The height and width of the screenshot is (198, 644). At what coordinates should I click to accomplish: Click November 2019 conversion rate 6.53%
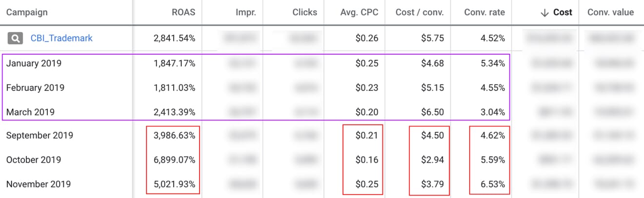(492, 184)
